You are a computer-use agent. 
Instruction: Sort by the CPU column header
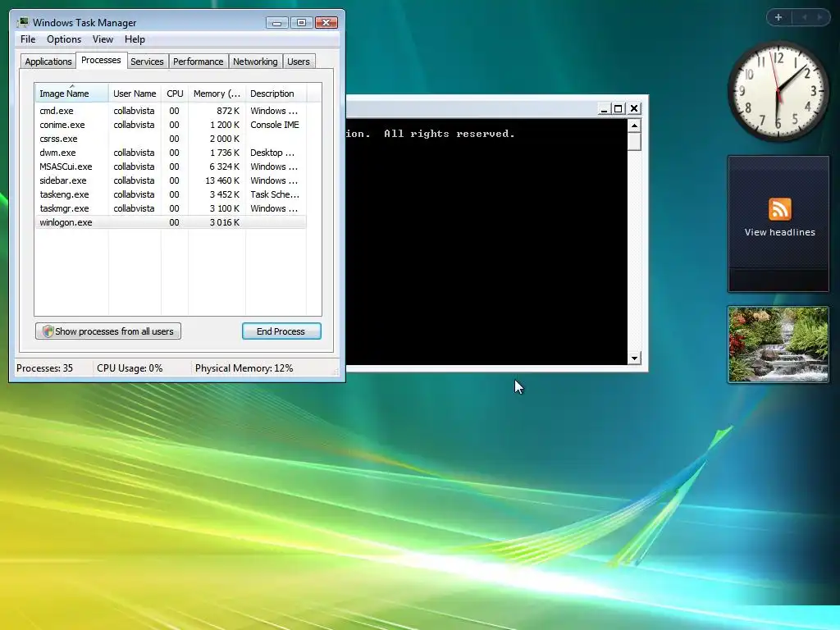175,94
